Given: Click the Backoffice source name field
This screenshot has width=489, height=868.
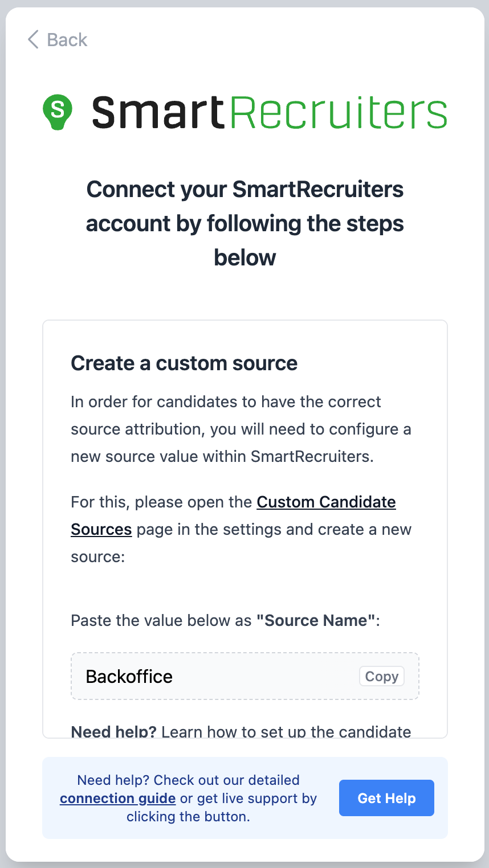Looking at the screenshot, I should 217,676.
